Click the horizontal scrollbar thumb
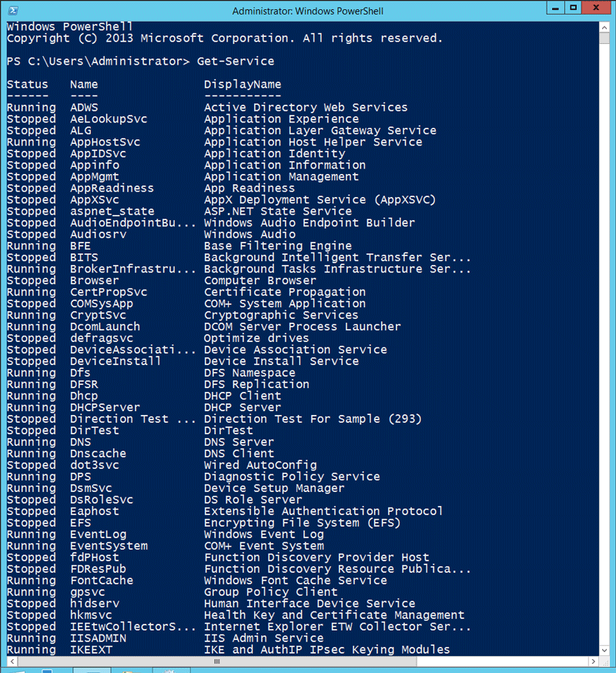The height and width of the screenshot is (673, 616). [217, 661]
